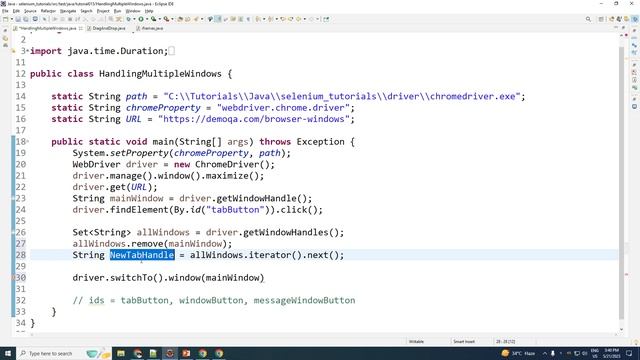Viewport: 640px width, 360px height.
Task: Click the New file toolbar icon
Action: 6,19
